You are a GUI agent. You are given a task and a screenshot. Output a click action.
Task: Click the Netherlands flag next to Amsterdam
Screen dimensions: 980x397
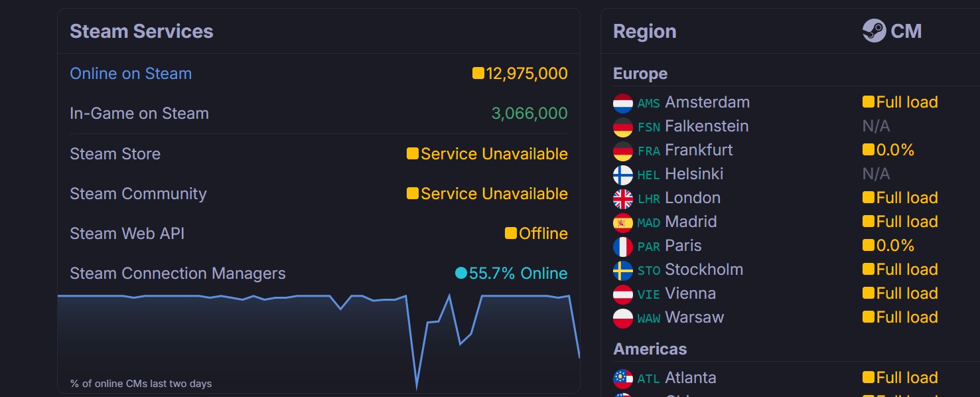click(623, 103)
